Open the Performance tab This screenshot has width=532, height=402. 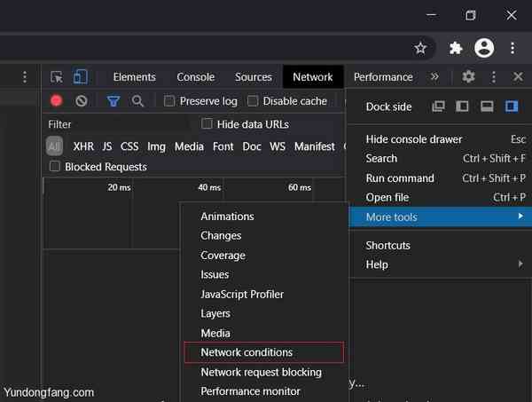click(383, 77)
